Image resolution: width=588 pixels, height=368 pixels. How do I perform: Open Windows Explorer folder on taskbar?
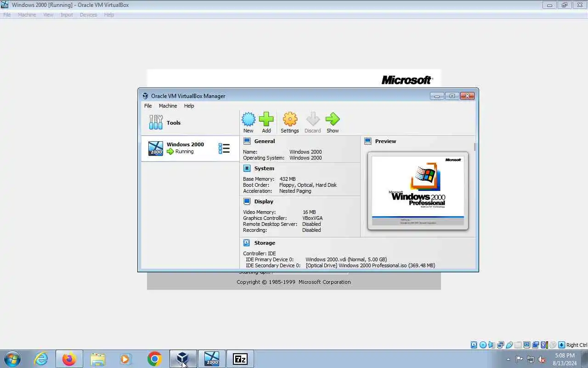[x=98, y=359]
